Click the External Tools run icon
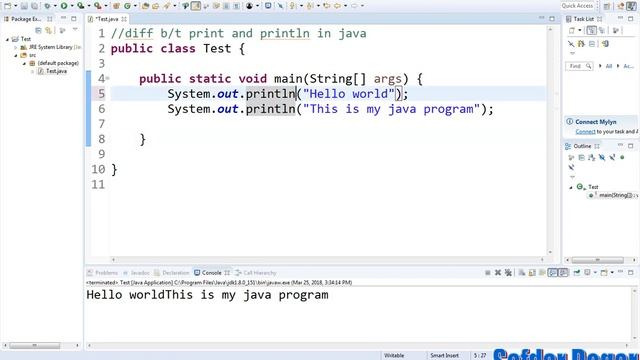This screenshot has height=360, width=640. 98,6
